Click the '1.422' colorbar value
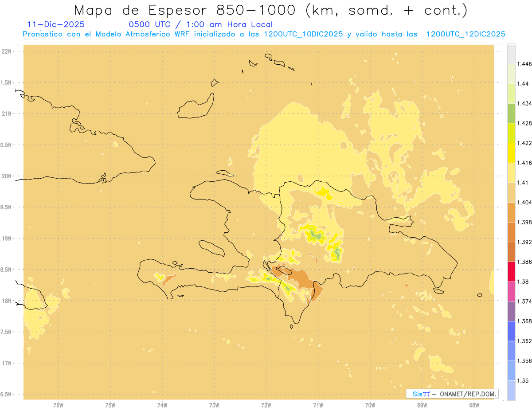Screen dimensions: 532x411 (525, 143)
